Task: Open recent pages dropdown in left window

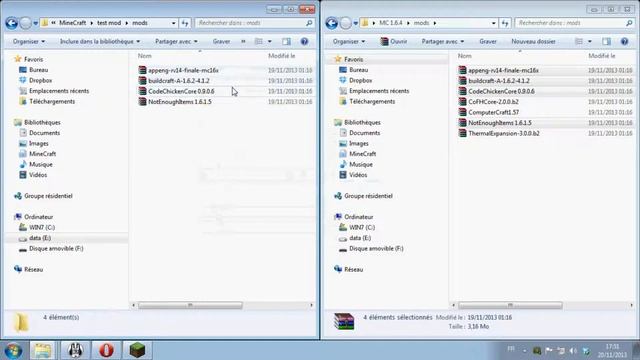Action: click(36, 23)
